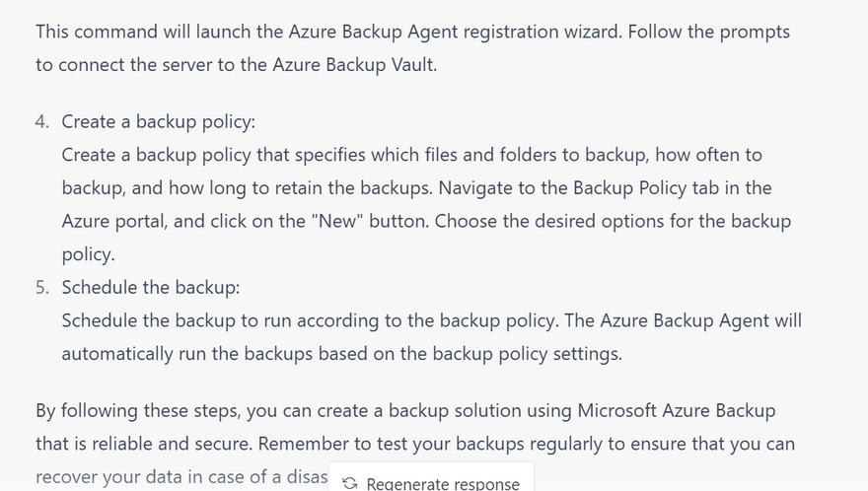This screenshot has width=868, height=491.
Task: Click the list number 4 marker
Action: (x=41, y=122)
